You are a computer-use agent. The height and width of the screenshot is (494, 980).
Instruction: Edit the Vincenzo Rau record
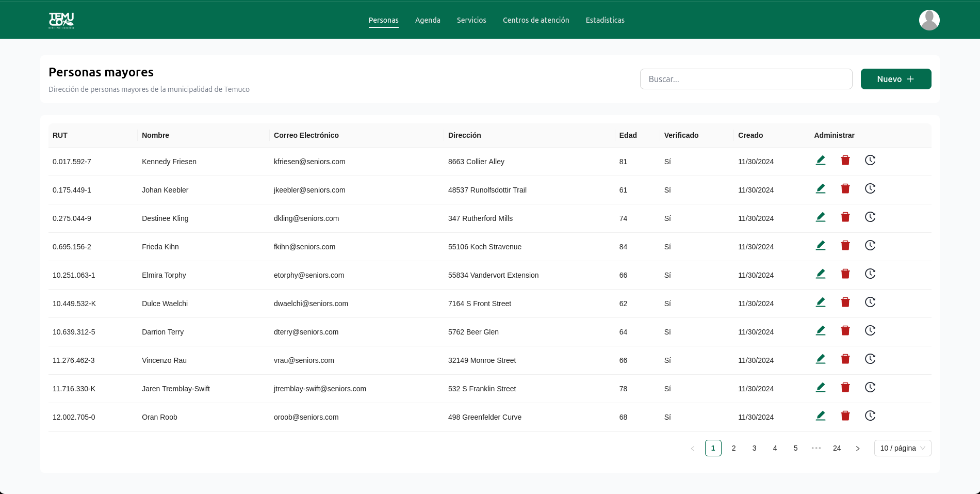[821, 359]
